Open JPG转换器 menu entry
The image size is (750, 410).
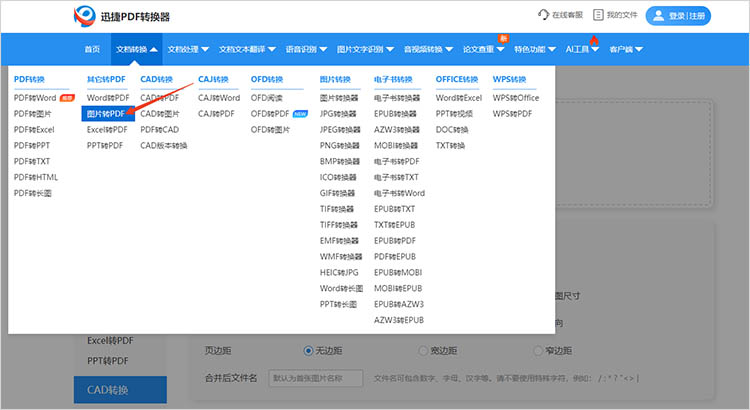click(x=338, y=114)
